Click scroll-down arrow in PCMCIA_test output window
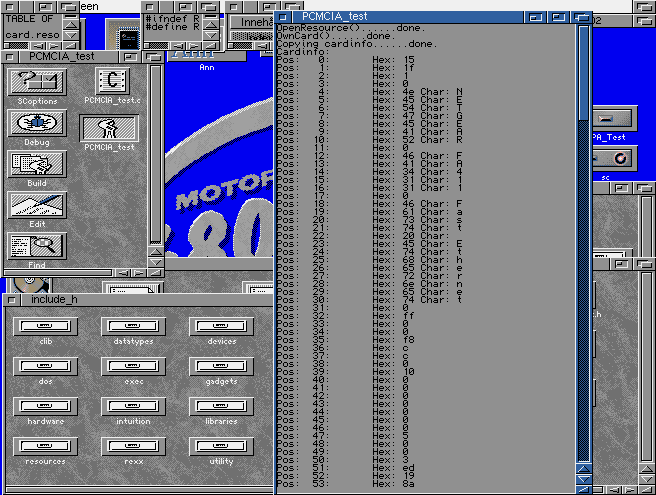The width and height of the screenshot is (656, 495). tap(584, 479)
